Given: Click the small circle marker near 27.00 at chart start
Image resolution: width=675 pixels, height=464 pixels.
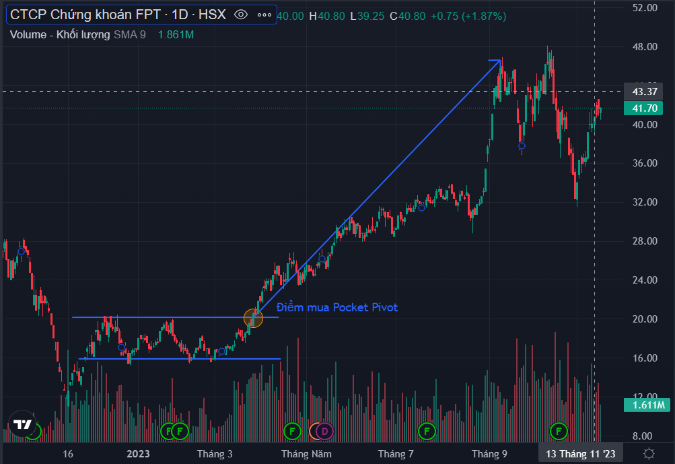Looking at the screenshot, I should point(21,251).
